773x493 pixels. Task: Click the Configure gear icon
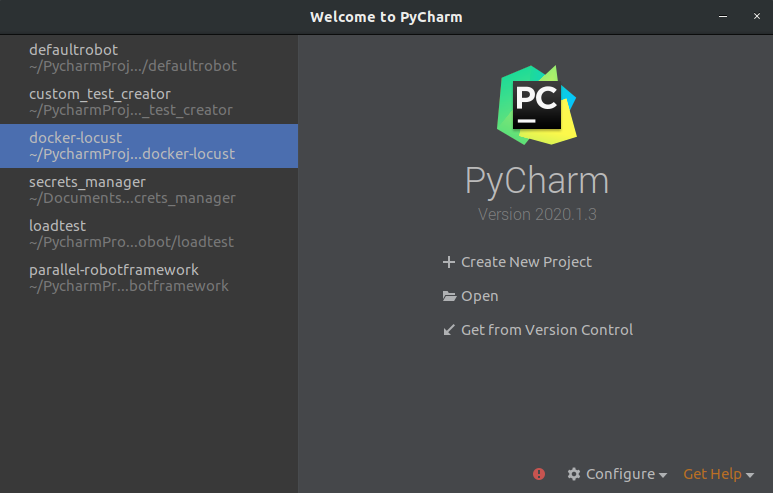coord(573,474)
